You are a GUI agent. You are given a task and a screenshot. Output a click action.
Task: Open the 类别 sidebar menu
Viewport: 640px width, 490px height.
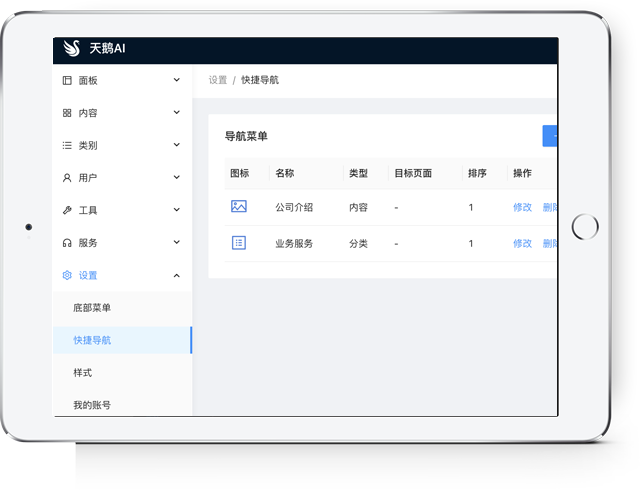click(x=122, y=145)
